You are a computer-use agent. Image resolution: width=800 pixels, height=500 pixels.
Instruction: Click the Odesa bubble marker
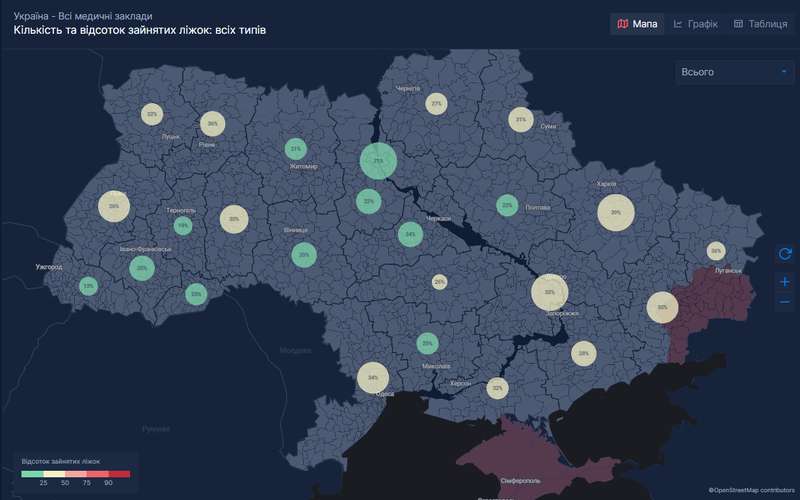pos(373,378)
